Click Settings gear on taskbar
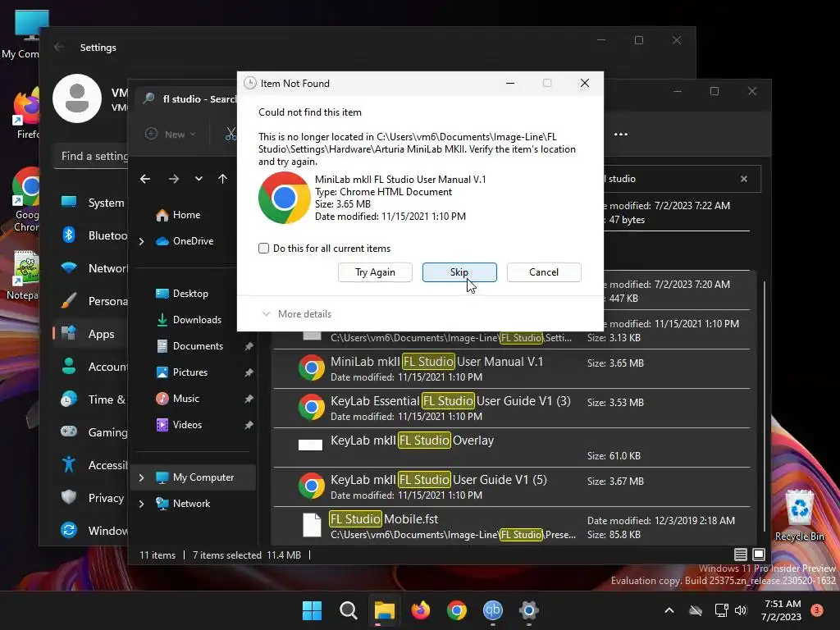840x630 pixels. [529, 610]
